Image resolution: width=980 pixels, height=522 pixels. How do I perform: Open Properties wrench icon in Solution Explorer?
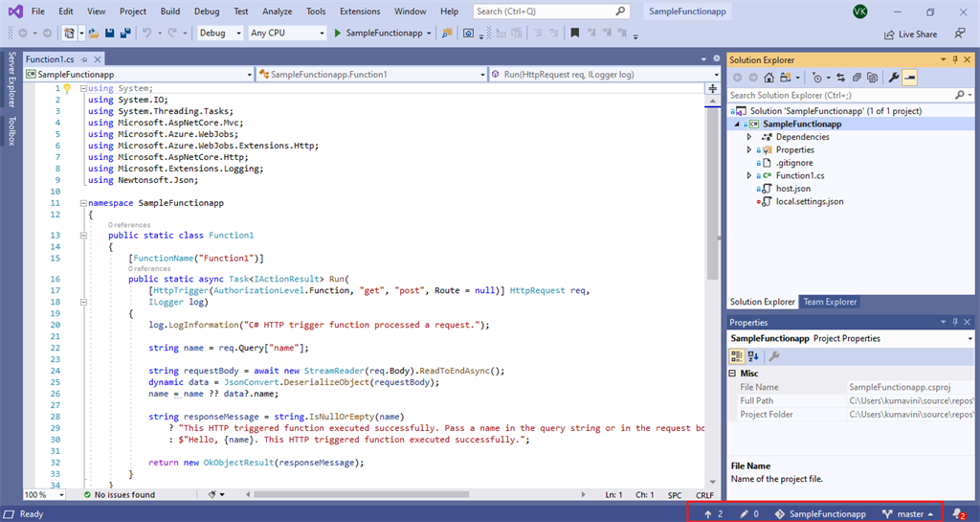[894, 78]
